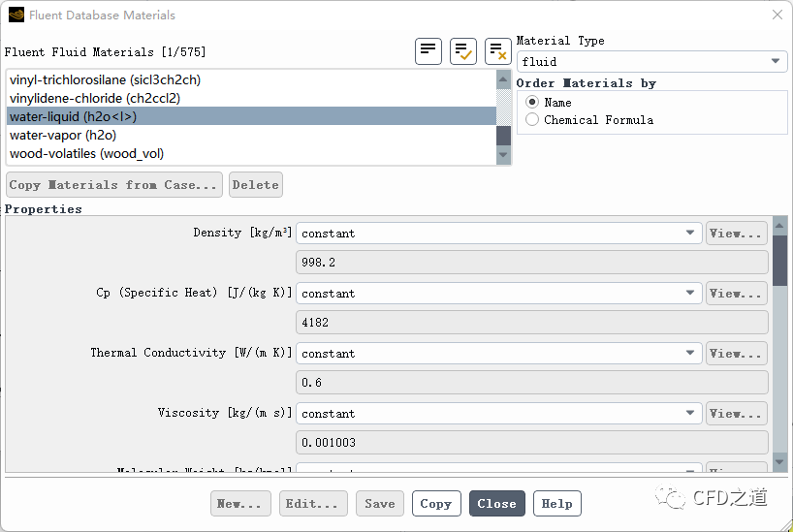The width and height of the screenshot is (793, 532).
Task: Click the View button for Thermal Conductivity
Action: tap(737, 354)
